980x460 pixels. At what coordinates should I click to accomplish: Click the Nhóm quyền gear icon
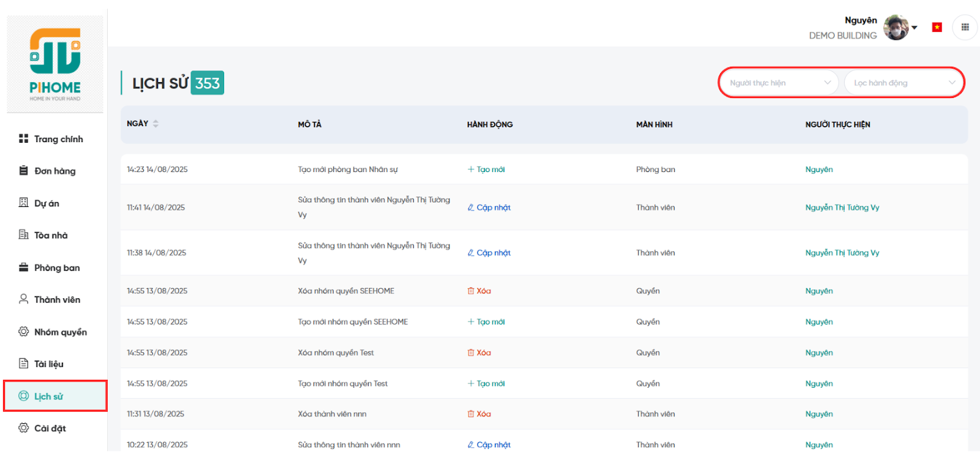pos(23,331)
